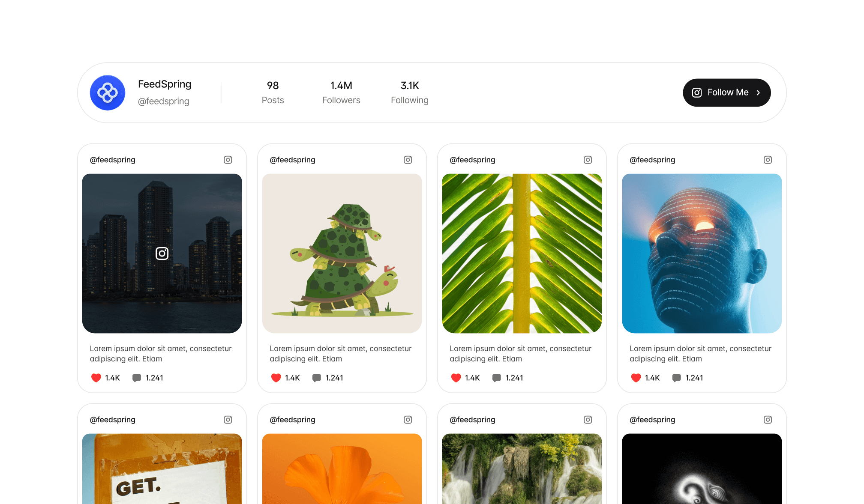
Task: Open the GET poster photo
Action: (x=162, y=469)
